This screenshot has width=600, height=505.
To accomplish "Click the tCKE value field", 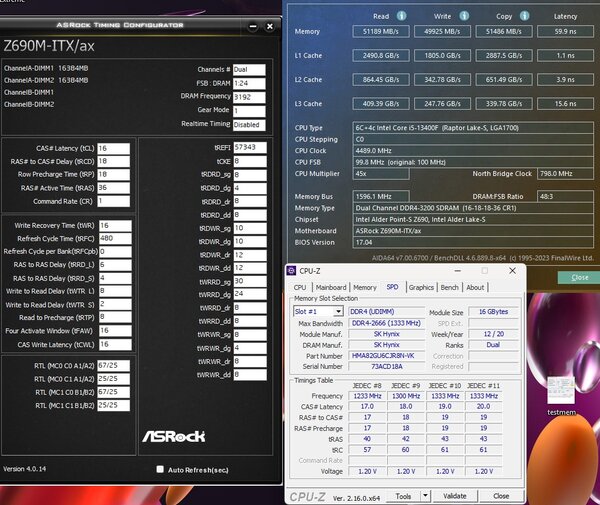I will click(250, 161).
